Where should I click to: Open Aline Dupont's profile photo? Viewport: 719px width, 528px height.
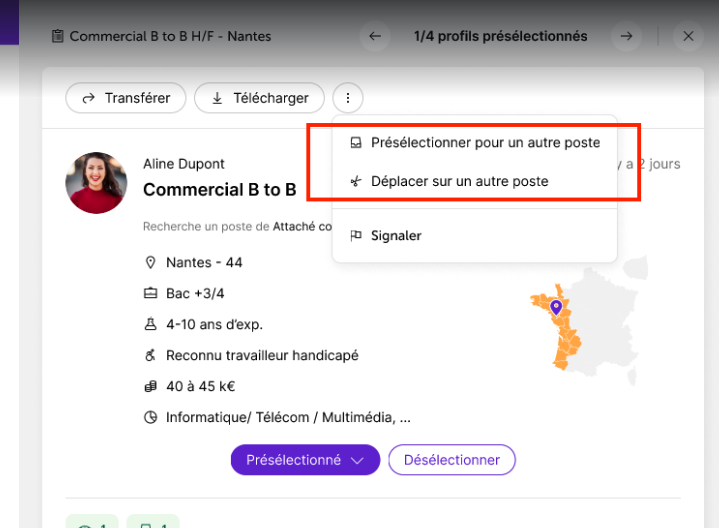tap(96, 183)
